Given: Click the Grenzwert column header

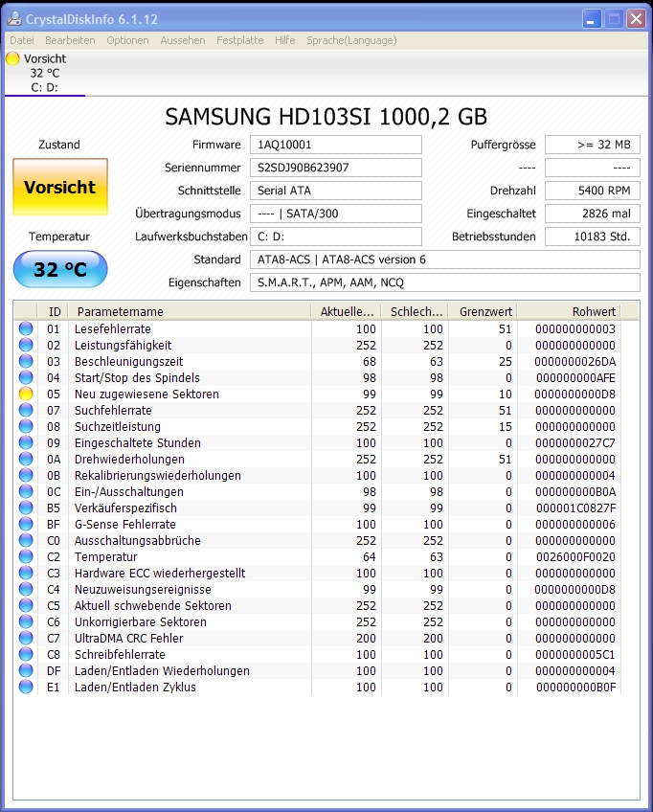Looking at the screenshot, I should [x=483, y=312].
